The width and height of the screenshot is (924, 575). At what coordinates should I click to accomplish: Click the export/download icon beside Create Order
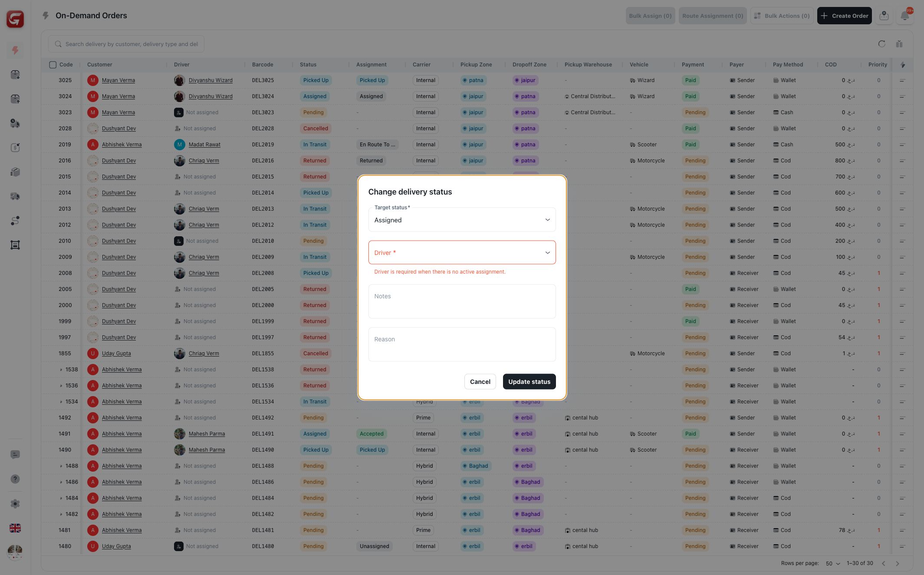884,16
